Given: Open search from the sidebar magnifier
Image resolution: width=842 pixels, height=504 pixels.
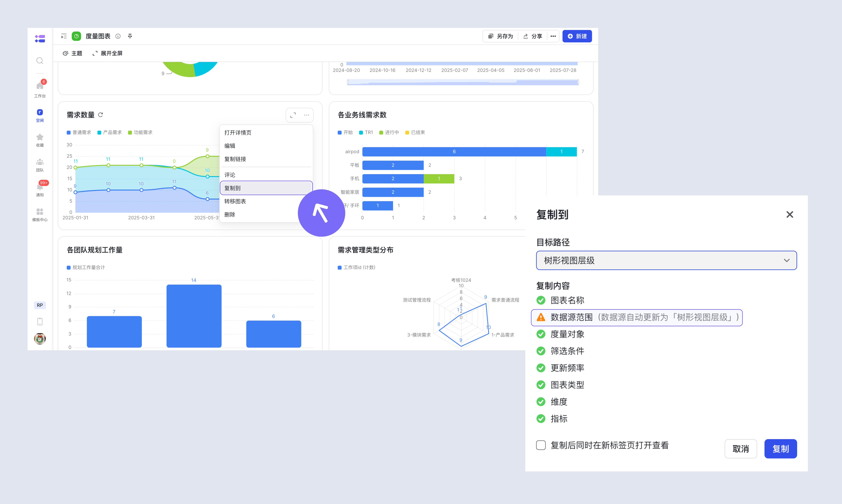Looking at the screenshot, I should (40, 61).
